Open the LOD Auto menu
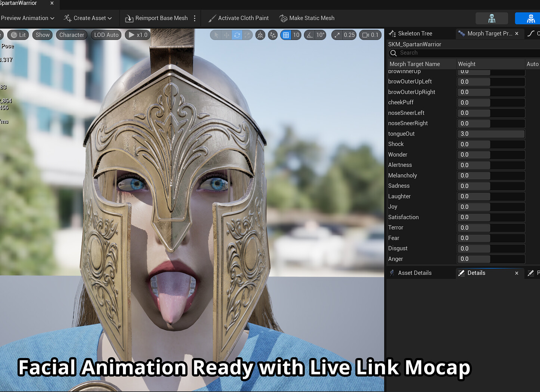 (106, 35)
